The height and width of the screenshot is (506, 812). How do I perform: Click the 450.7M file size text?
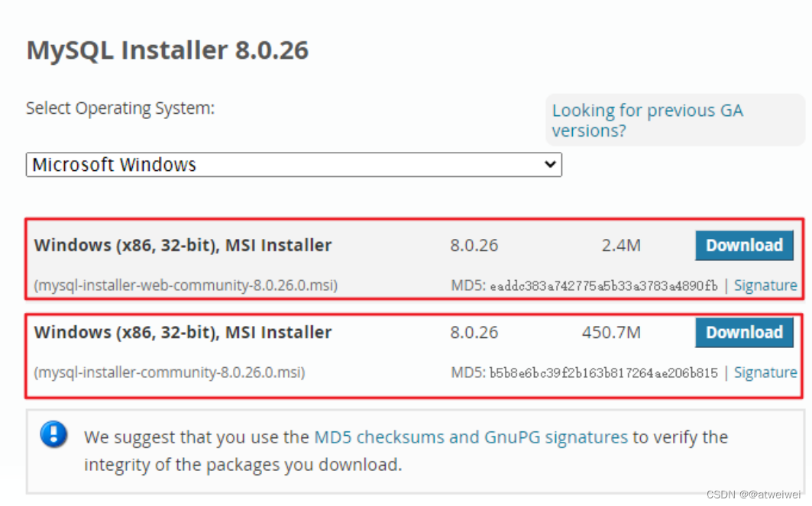611,332
